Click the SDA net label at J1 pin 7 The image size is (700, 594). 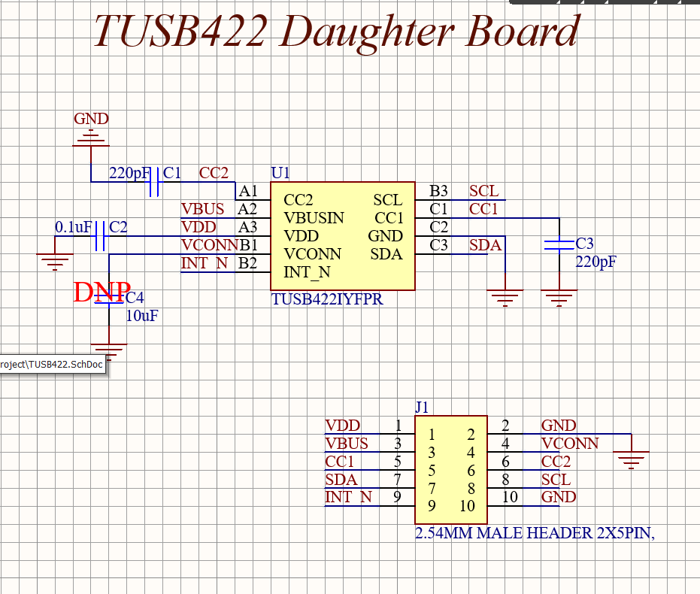(341, 480)
